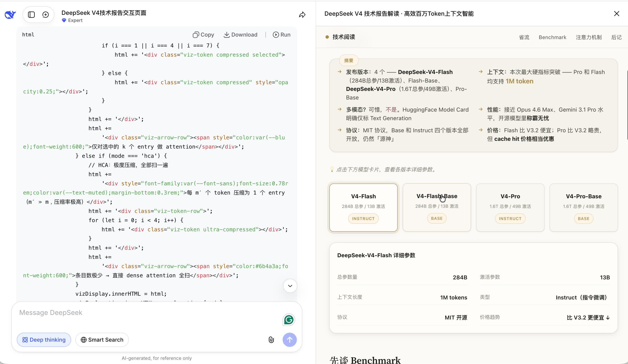This screenshot has width=628, height=364.
Task: Click the 先谈 Benchmark heading
Action: 365,360
